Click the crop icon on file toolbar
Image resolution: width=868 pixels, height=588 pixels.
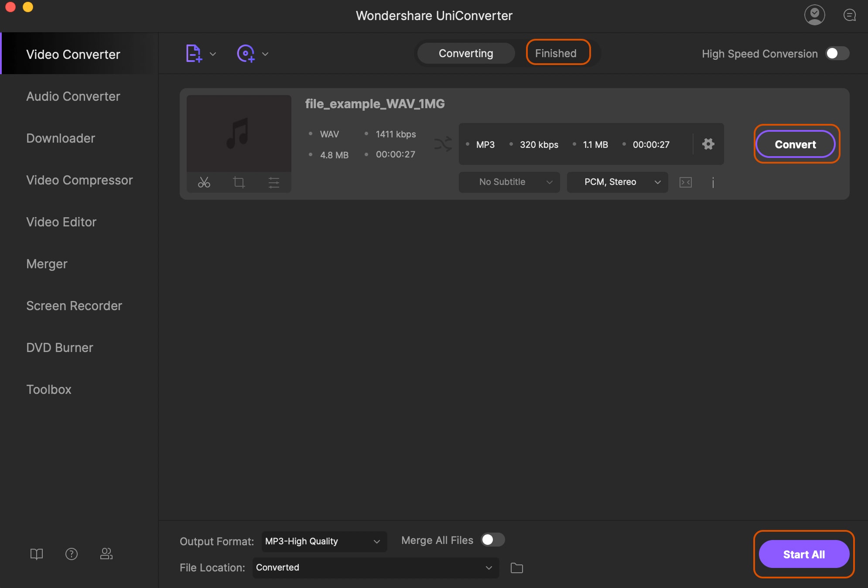pos(238,182)
